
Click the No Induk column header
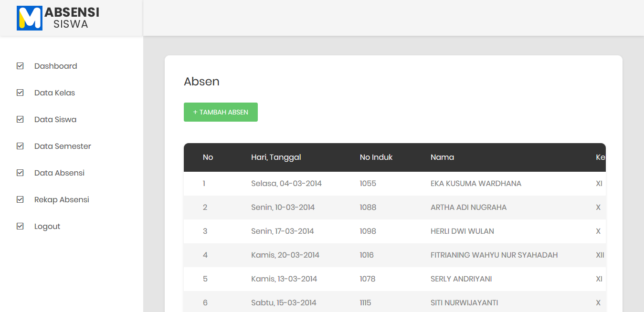376,157
